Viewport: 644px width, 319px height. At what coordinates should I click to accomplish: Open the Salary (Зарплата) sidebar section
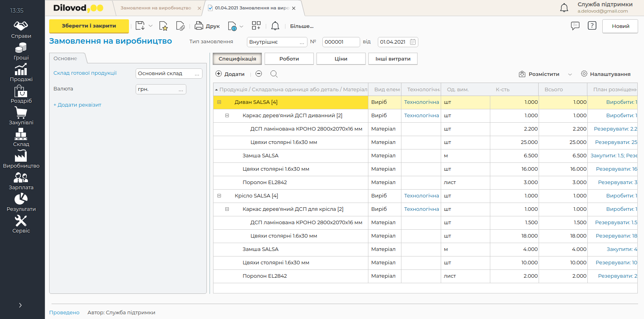point(21,181)
